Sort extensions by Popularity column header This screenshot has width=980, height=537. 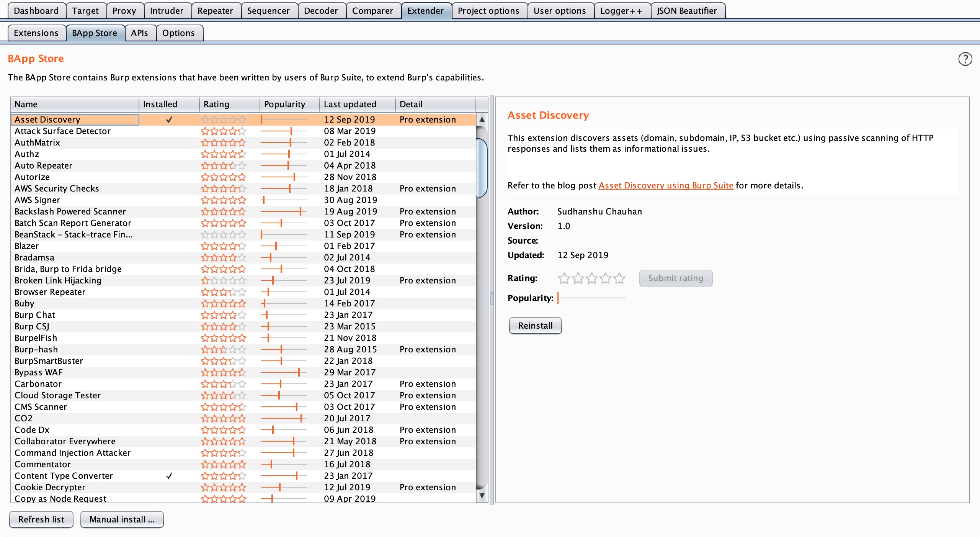click(x=290, y=104)
